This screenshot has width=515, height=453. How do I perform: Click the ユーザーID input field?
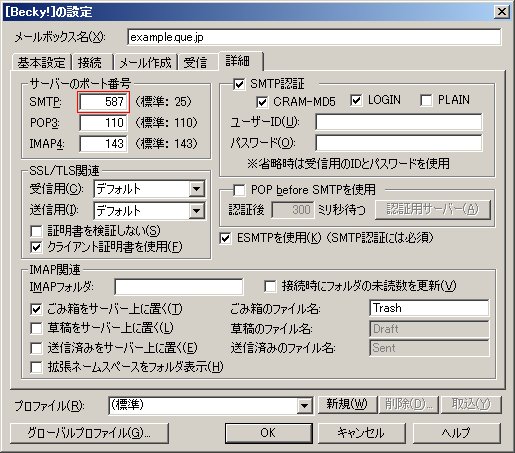point(398,122)
